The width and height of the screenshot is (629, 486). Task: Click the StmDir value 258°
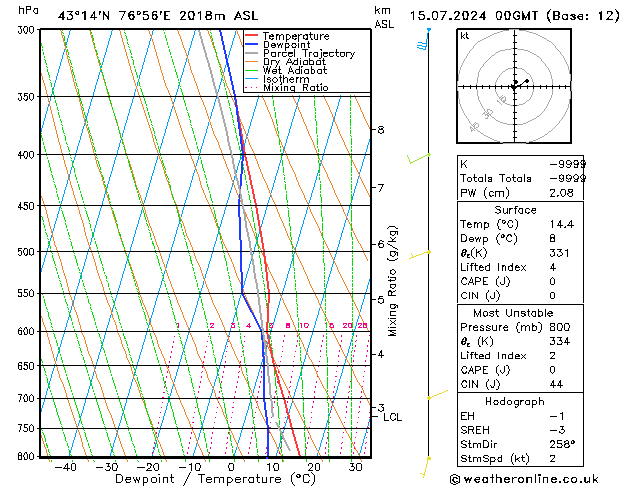[562, 445]
